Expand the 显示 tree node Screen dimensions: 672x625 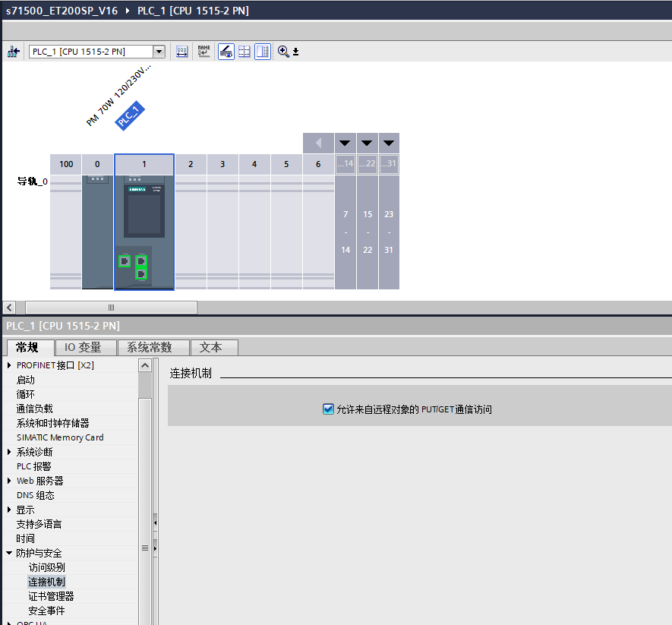(x=9, y=510)
